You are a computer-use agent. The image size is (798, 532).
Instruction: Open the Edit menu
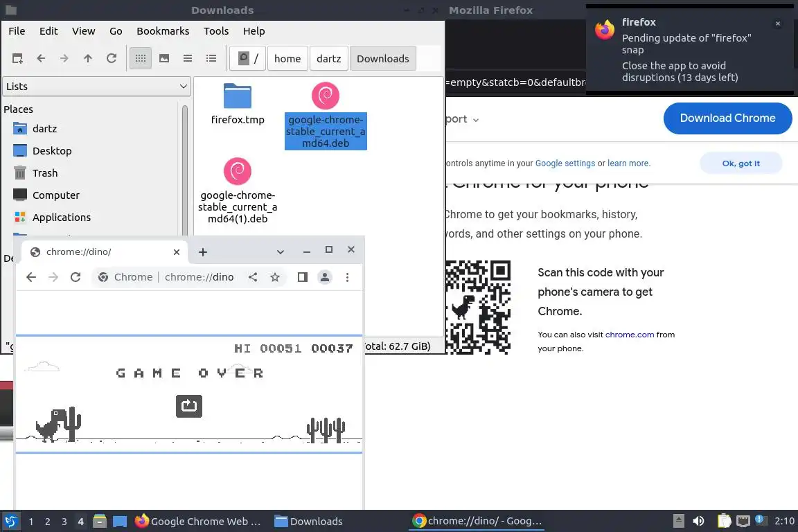pyautogui.click(x=48, y=31)
